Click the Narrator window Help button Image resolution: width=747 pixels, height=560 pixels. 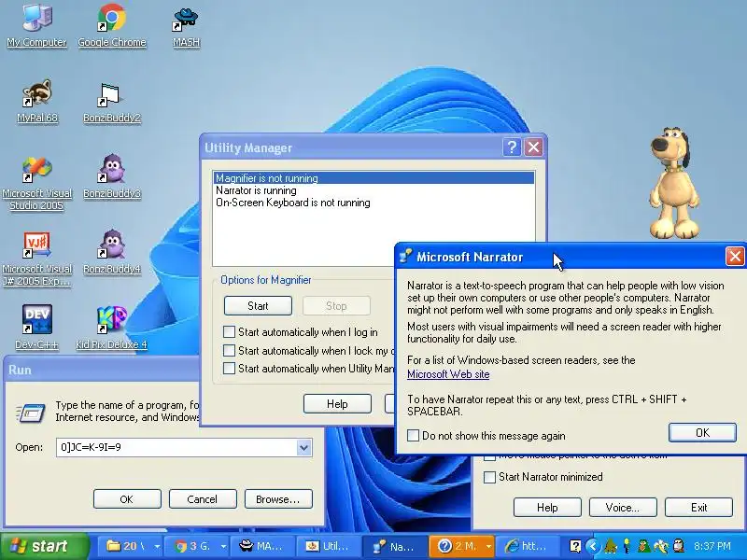click(x=547, y=507)
